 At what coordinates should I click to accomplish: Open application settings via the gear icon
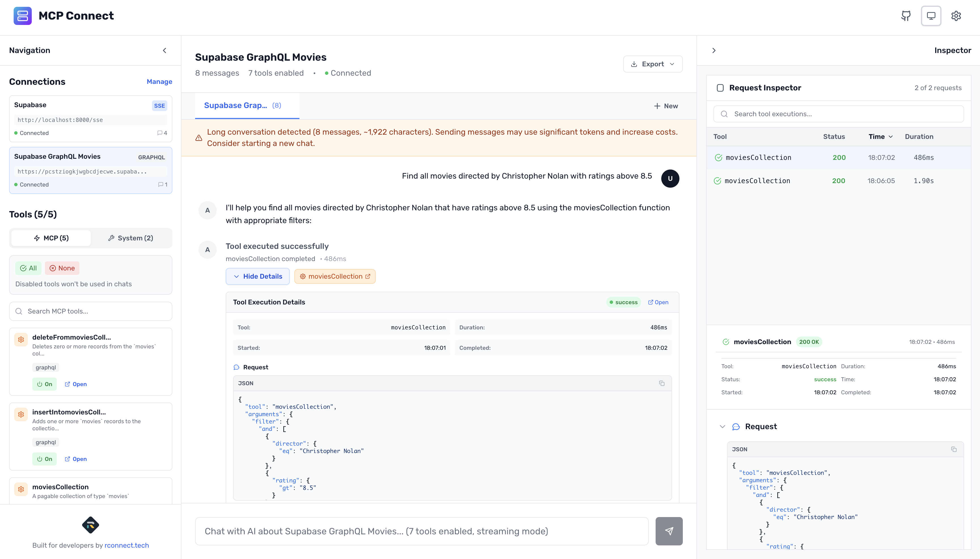coord(956,16)
